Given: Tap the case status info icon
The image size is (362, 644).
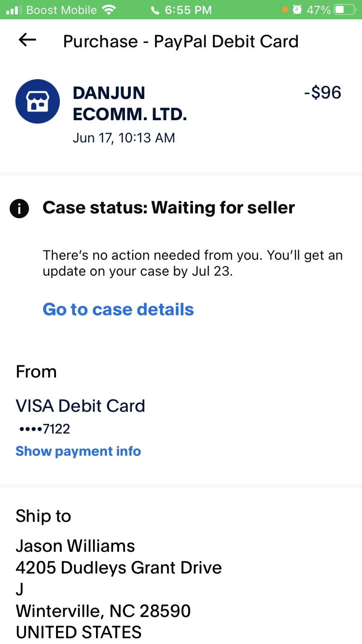Looking at the screenshot, I should (x=19, y=209).
